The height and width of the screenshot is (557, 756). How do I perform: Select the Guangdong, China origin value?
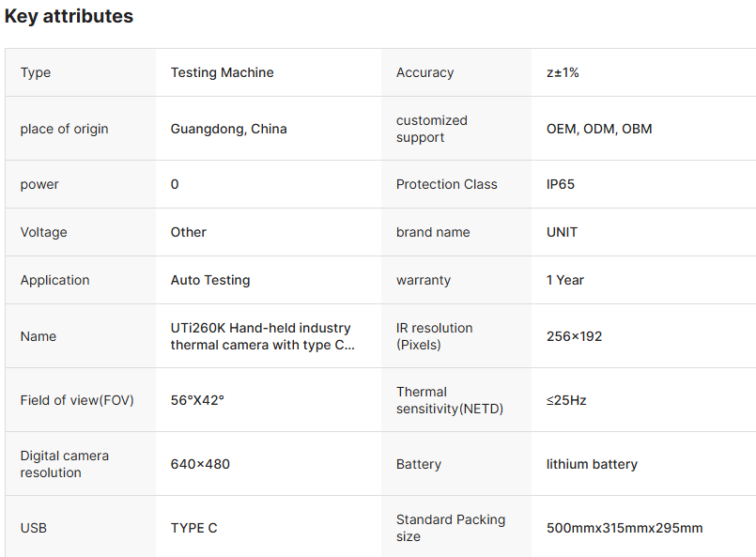[229, 129]
